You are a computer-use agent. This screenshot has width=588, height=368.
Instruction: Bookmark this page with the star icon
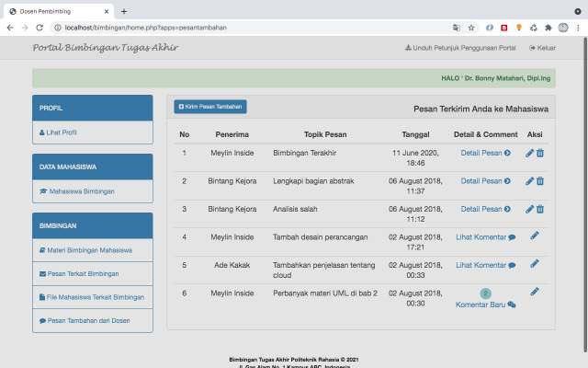[x=471, y=28]
